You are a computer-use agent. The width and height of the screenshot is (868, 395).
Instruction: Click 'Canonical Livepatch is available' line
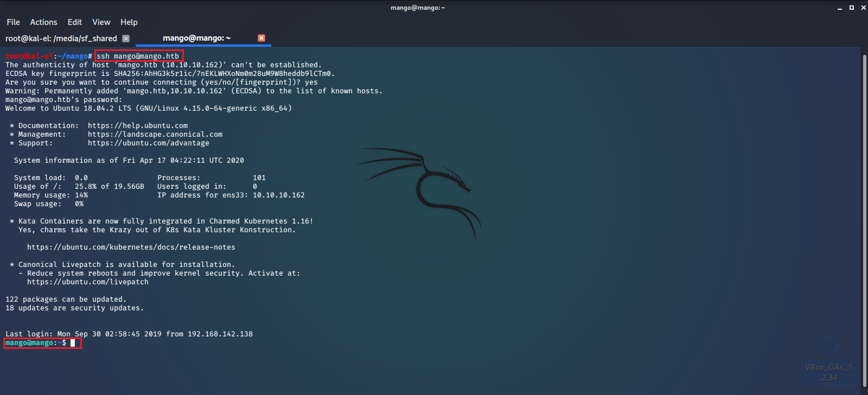click(123, 265)
